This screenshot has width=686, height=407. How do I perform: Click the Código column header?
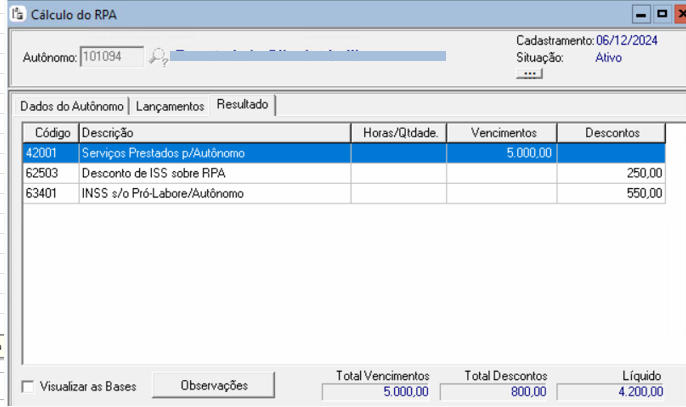coord(51,133)
